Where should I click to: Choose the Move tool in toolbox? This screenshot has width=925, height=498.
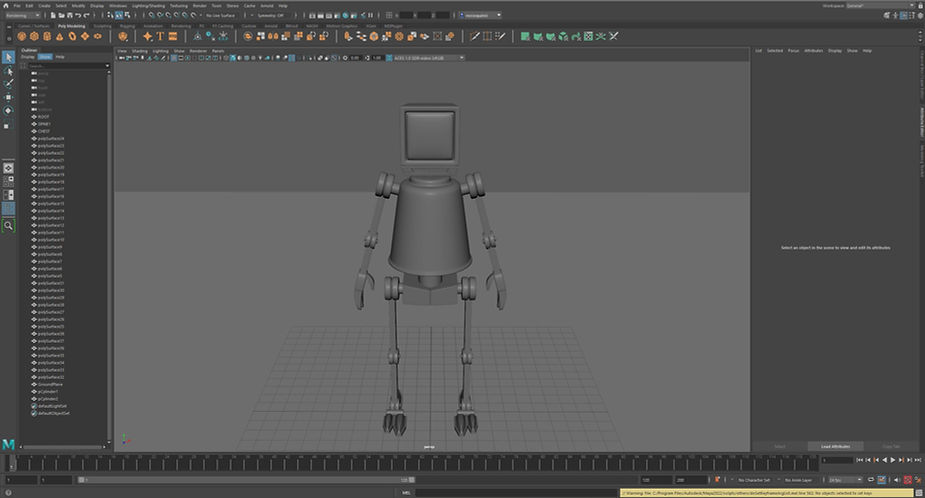coord(8,97)
